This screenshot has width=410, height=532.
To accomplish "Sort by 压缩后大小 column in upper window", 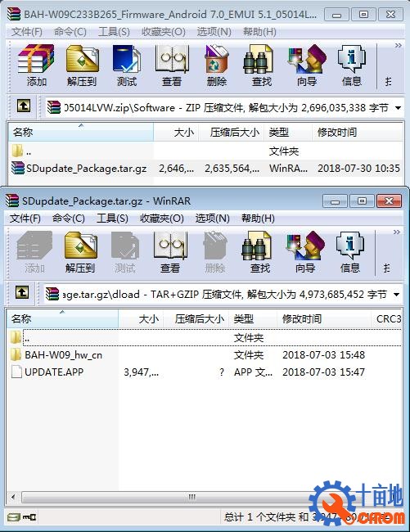I will click(x=231, y=132).
